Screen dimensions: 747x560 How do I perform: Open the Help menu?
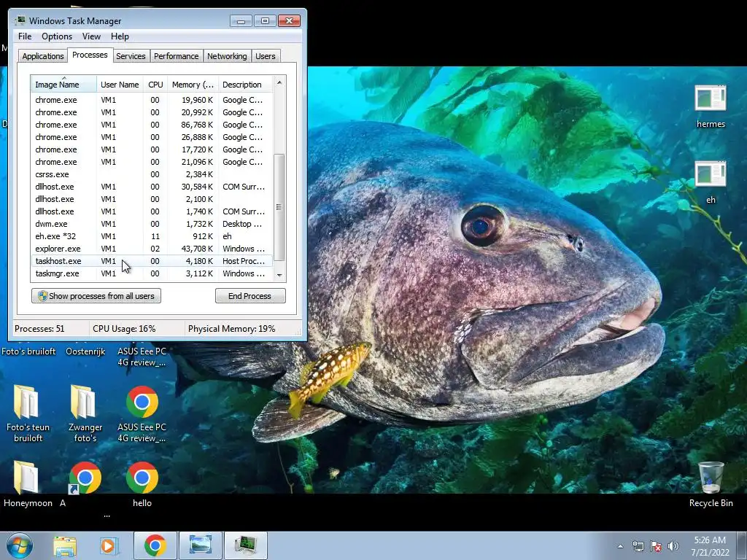[120, 36]
